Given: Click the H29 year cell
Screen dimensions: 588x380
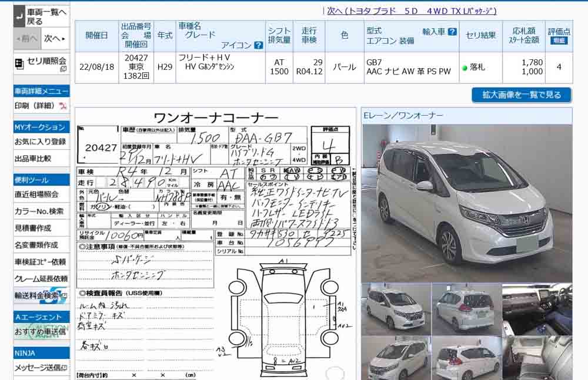Looking at the screenshot, I should 165,67.
